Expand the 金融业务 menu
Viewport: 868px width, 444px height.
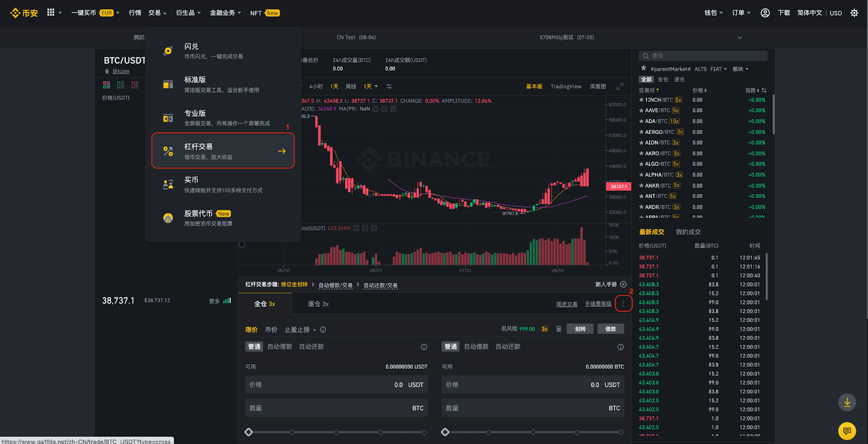click(x=225, y=13)
